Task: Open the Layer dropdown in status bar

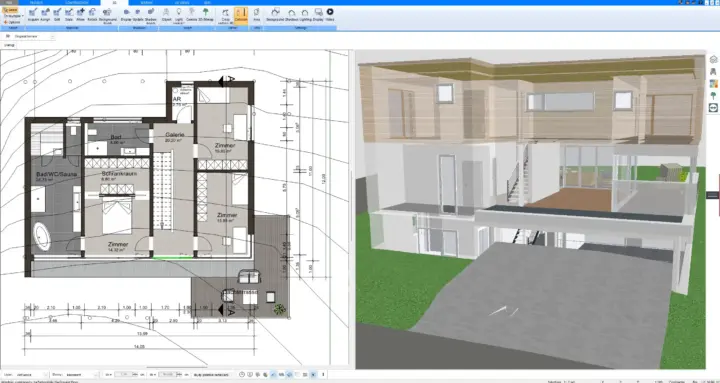Action: coord(30,375)
